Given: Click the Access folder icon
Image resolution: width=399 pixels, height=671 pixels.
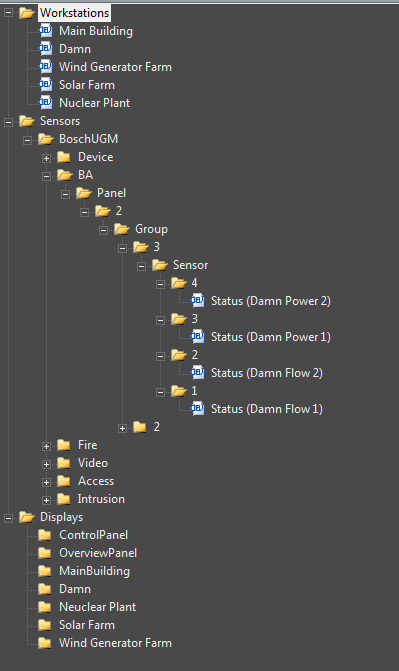Looking at the screenshot, I should 64,481.
